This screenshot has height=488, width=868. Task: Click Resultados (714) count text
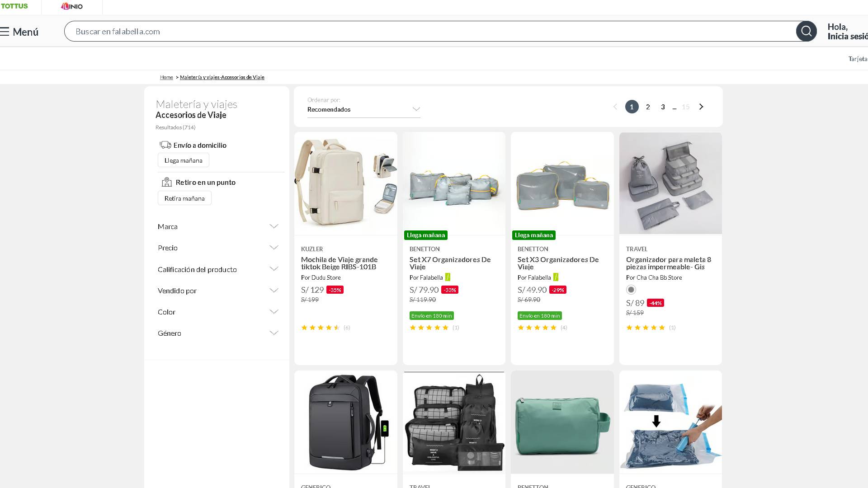pyautogui.click(x=175, y=127)
